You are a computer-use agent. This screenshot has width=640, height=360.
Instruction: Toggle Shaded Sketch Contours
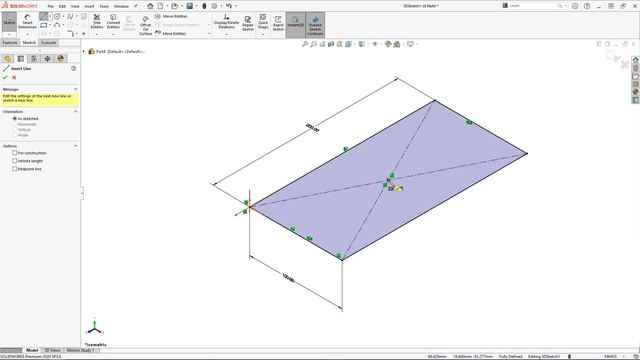(315, 25)
